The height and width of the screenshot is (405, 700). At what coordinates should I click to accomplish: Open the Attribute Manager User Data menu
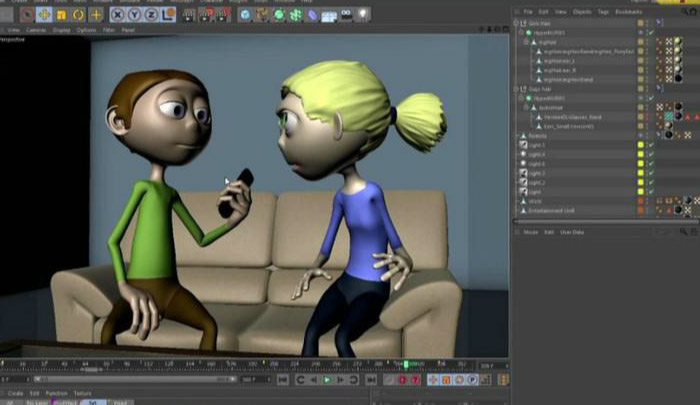(x=572, y=232)
